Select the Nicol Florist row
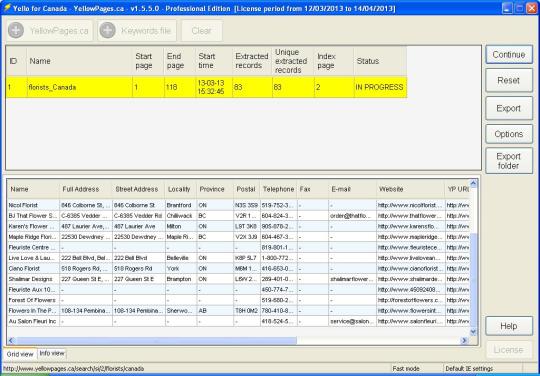Image resolution: width=540 pixels, height=376 pixels. click(238, 205)
